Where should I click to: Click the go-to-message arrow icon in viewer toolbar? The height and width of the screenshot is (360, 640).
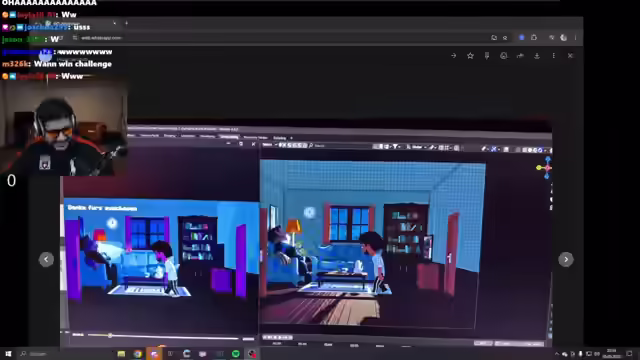(x=453, y=56)
